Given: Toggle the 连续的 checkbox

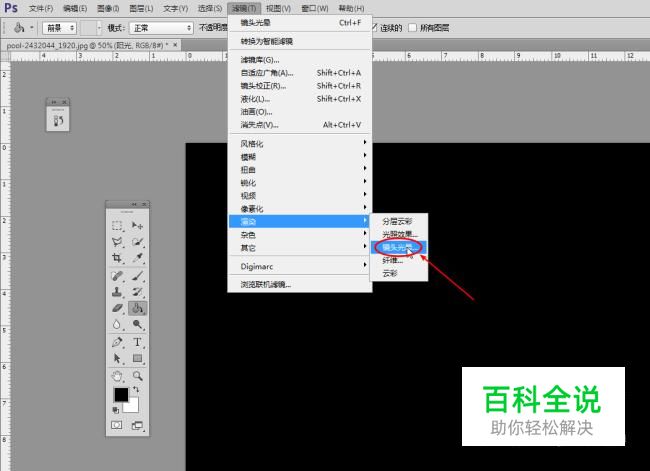Looking at the screenshot, I should (374, 28).
